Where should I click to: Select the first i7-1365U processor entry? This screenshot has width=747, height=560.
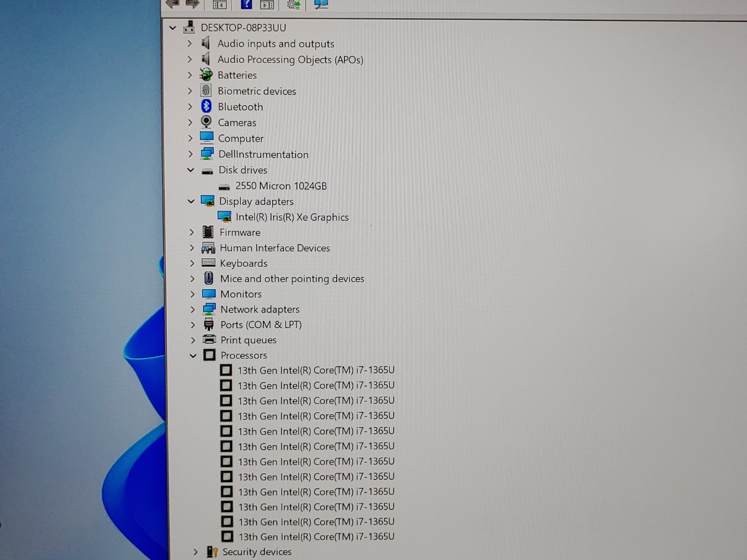315,370
